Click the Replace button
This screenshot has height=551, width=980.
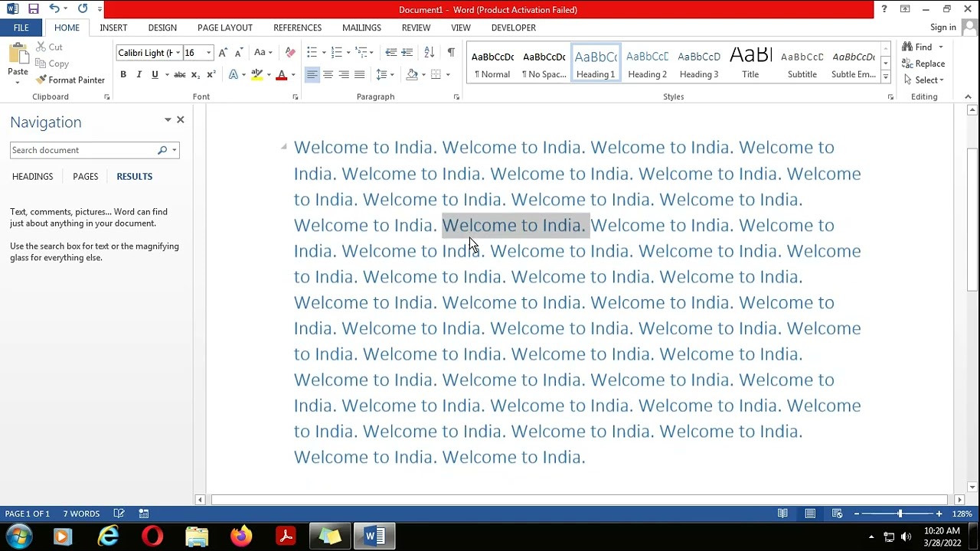coord(923,64)
